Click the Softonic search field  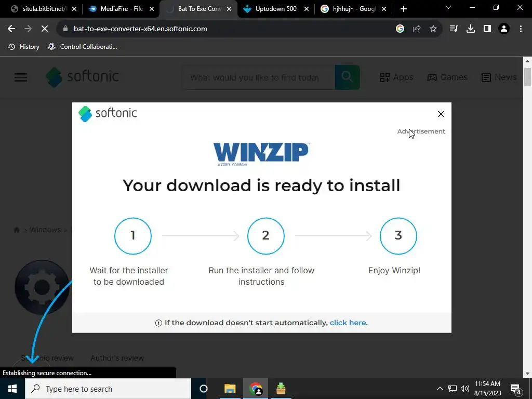tap(258, 77)
